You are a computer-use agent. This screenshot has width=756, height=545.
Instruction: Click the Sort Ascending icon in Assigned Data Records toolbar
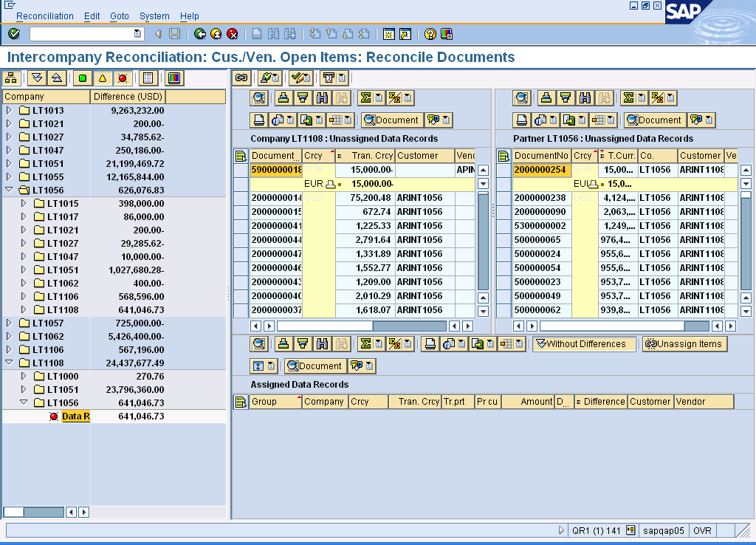[x=283, y=344]
